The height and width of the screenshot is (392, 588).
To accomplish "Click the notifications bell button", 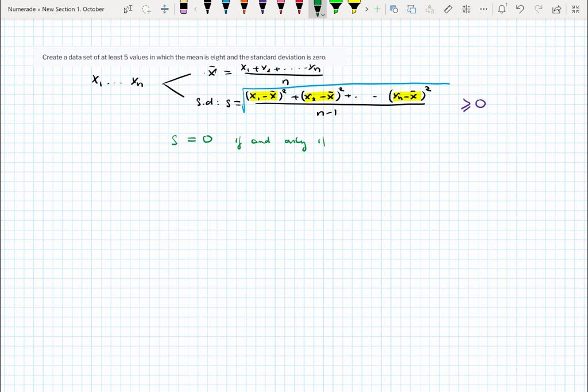I will 502,9.
